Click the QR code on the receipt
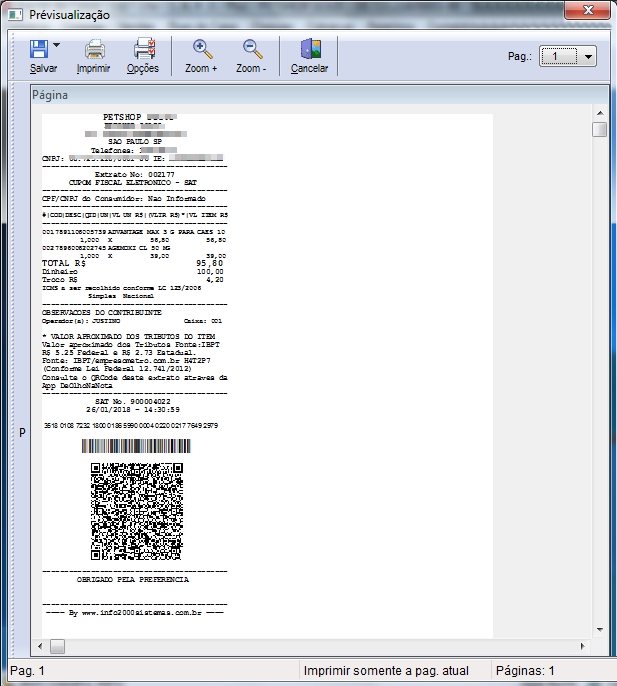The width and height of the screenshot is (617, 686). (x=137, y=511)
